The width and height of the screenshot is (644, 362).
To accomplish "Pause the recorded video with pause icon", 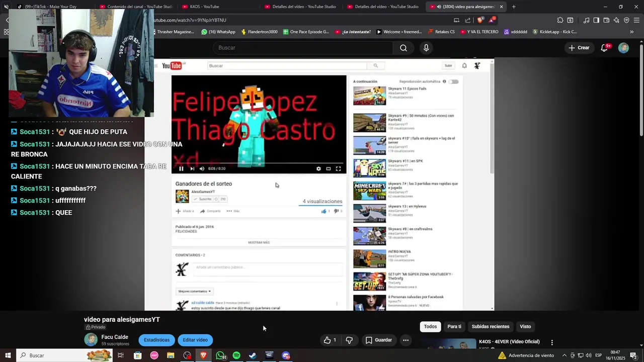I will (x=181, y=169).
